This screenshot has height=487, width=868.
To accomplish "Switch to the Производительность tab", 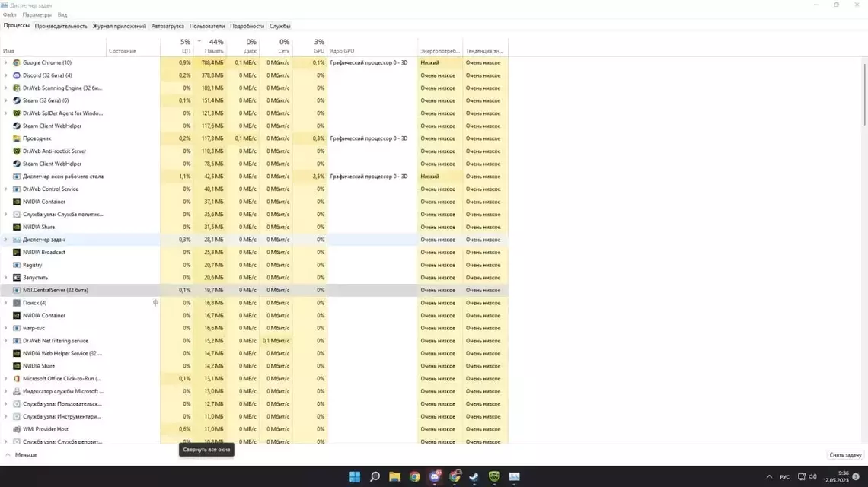I will 61,26.
